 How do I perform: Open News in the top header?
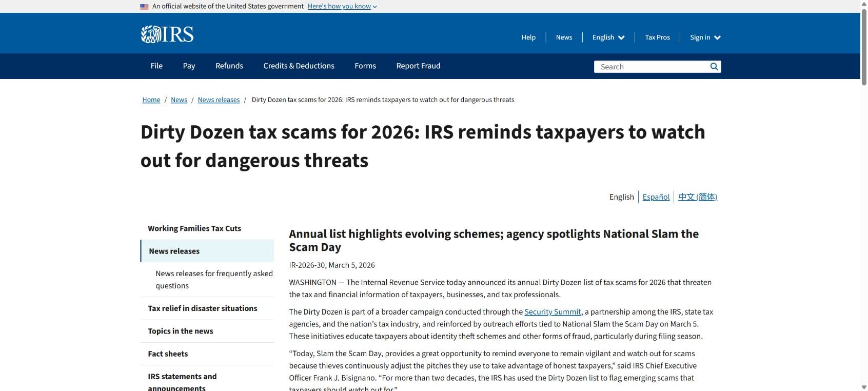[564, 37]
